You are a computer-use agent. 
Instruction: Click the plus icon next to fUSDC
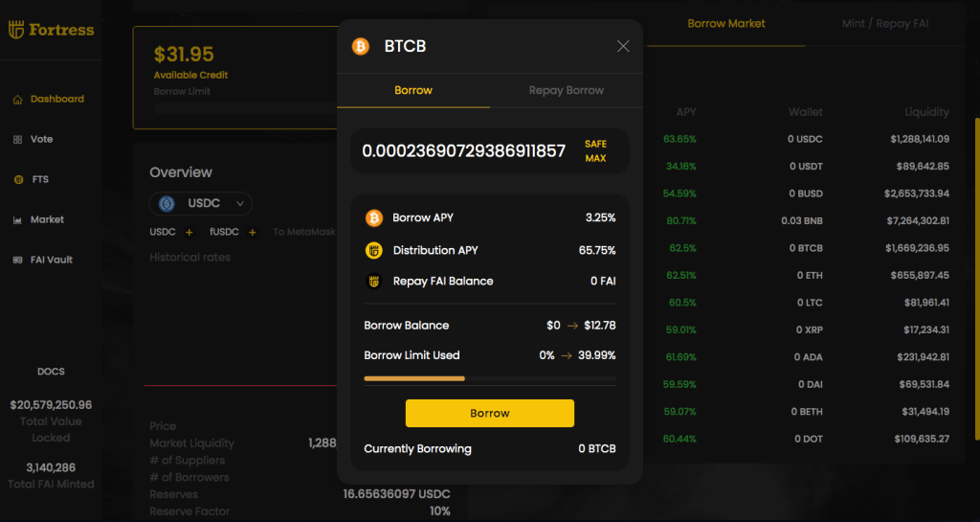tap(253, 233)
